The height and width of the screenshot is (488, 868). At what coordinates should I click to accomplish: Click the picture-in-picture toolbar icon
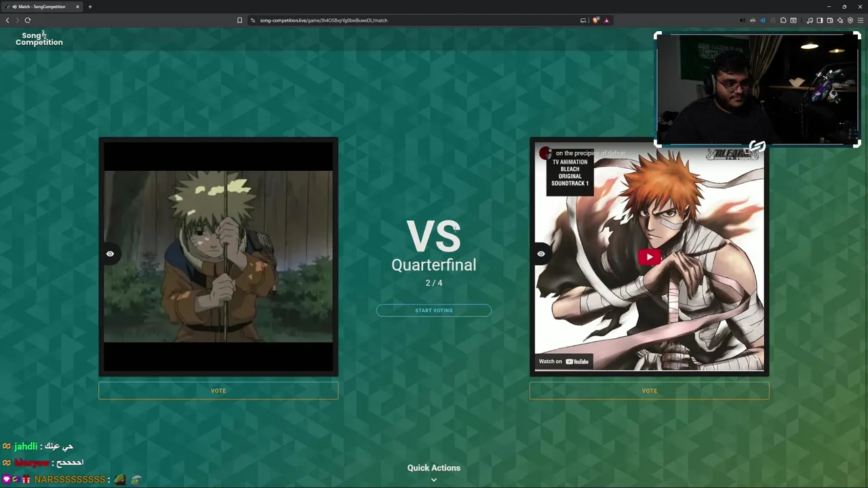pos(793,20)
